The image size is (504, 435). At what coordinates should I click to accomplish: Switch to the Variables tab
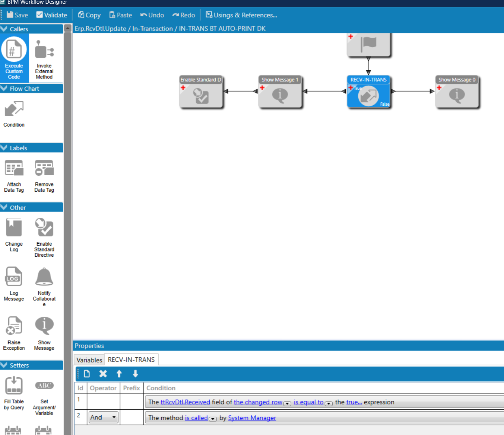[89, 360]
